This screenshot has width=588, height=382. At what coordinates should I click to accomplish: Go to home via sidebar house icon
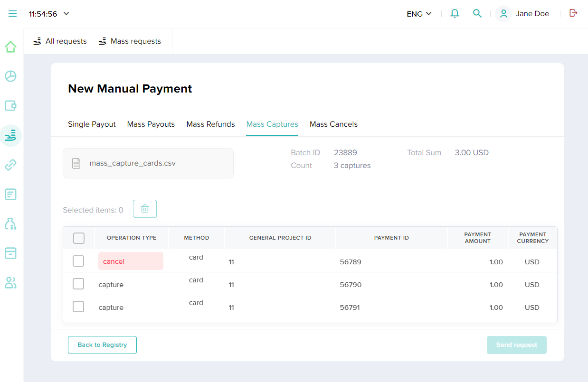point(10,47)
